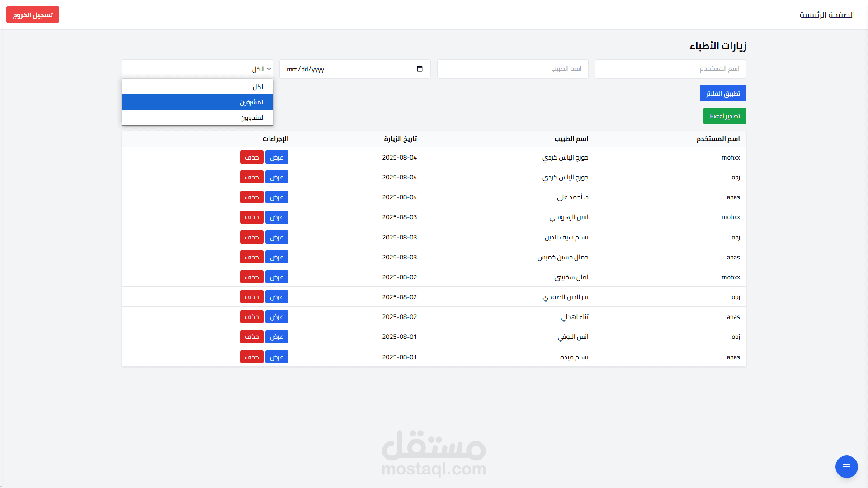
Task: Focus the اسم الطبيب filter input
Action: 513,69
